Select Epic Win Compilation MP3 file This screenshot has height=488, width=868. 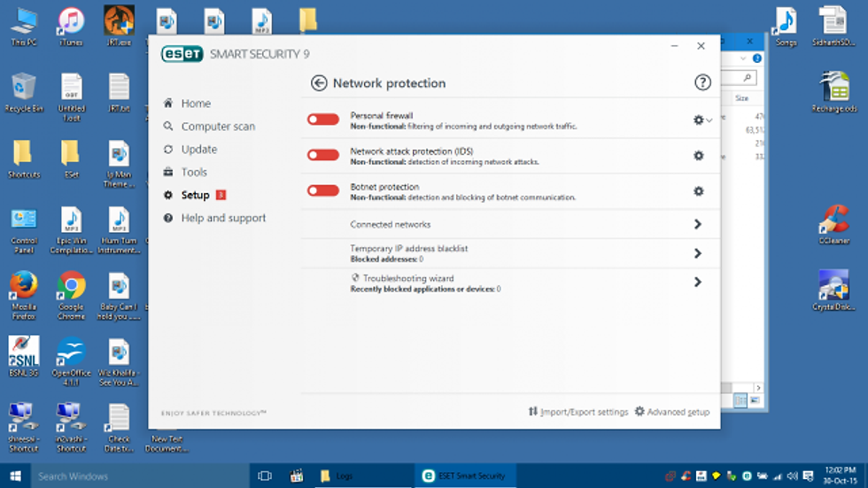coord(72,229)
